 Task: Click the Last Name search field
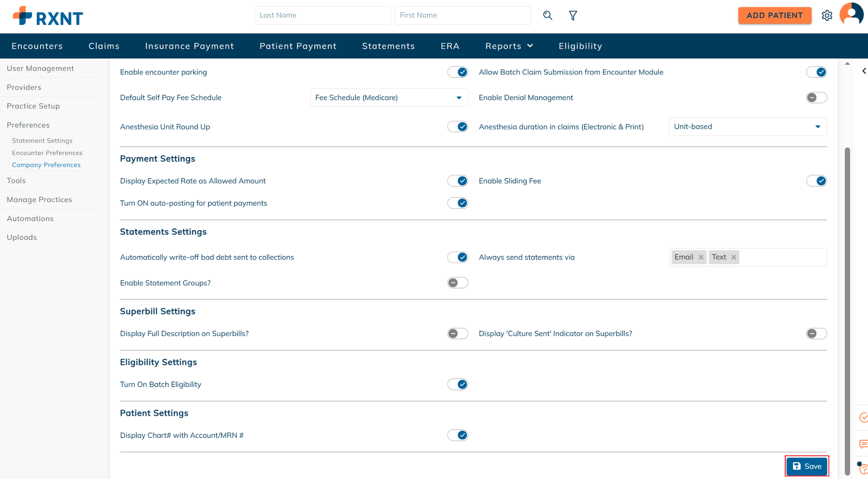pyautogui.click(x=322, y=16)
